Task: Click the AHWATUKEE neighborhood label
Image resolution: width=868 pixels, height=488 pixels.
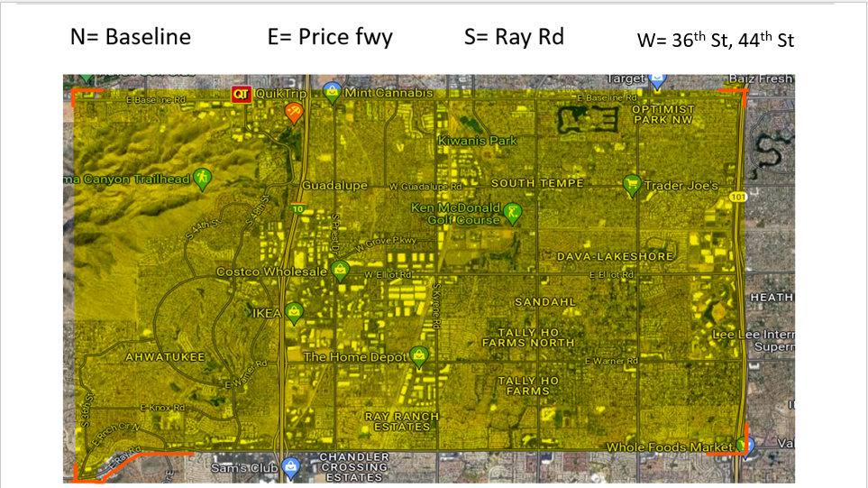Action: (165, 357)
